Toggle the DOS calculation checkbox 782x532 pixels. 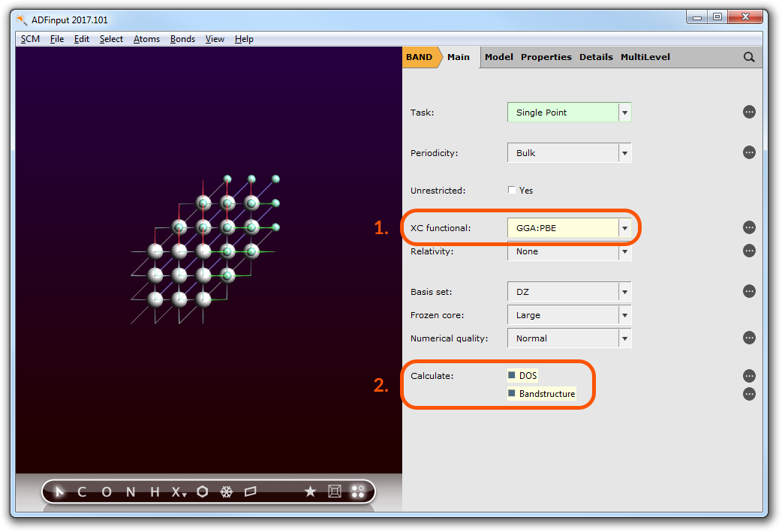(512, 375)
